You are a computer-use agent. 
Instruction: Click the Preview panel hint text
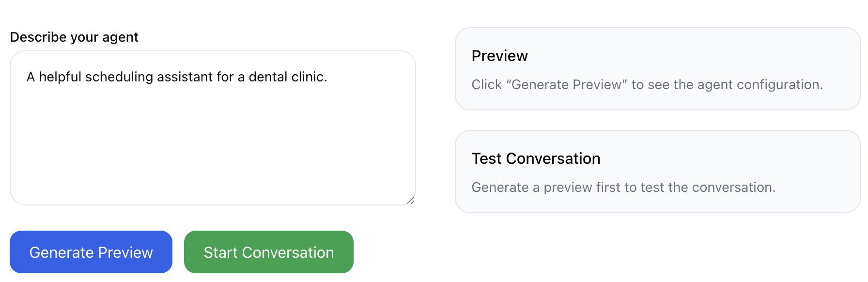pyautogui.click(x=647, y=85)
